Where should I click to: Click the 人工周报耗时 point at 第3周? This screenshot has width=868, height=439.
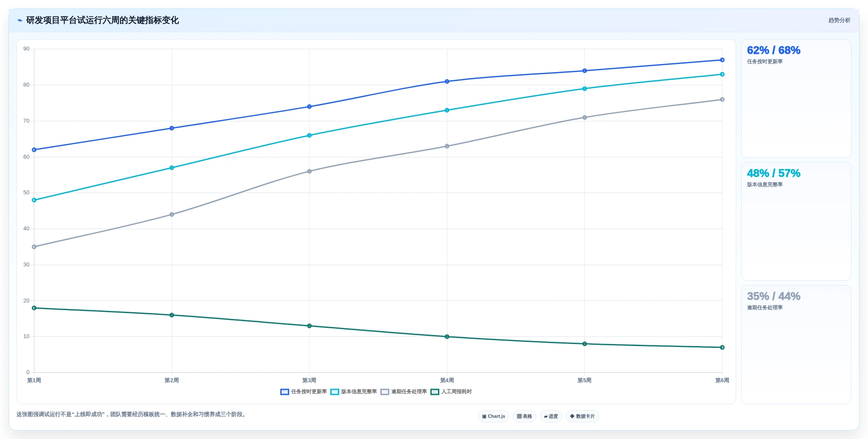(309, 326)
